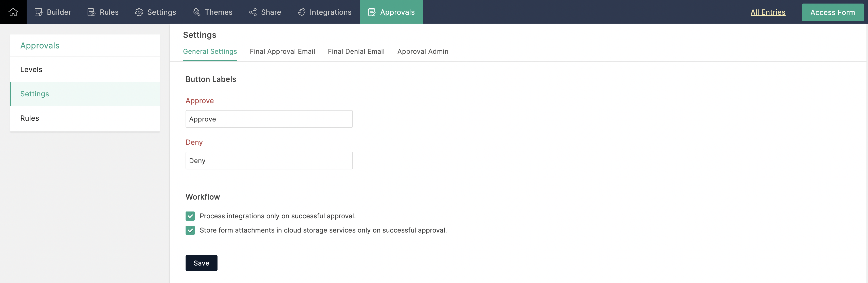Click the Themes icon in top nav
The height and width of the screenshot is (283, 868).
[x=196, y=12]
